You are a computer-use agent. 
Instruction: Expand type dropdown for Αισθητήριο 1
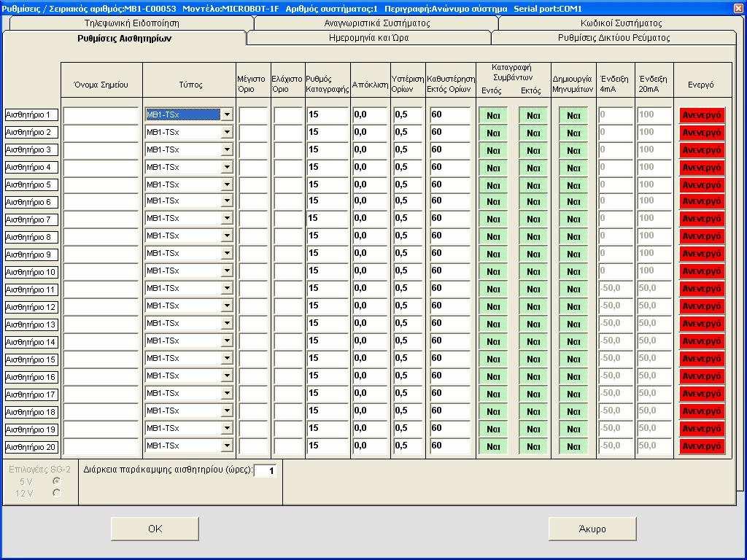(227, 114)
